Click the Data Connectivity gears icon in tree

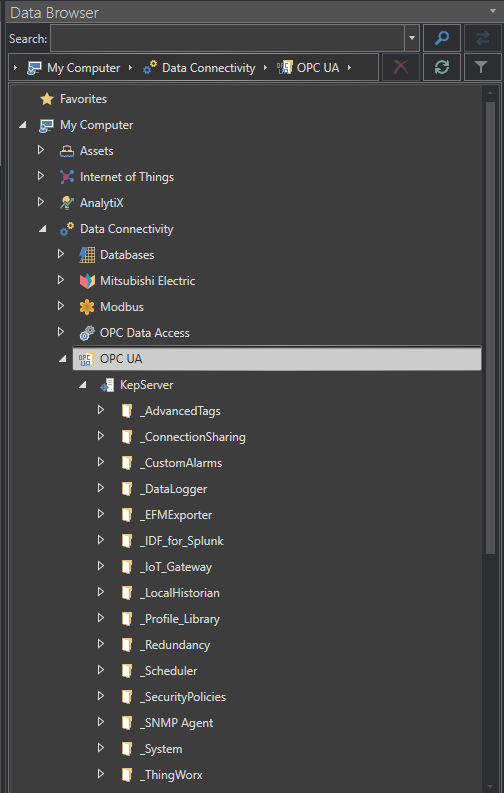pyautogui.click(x=67, y=229)
